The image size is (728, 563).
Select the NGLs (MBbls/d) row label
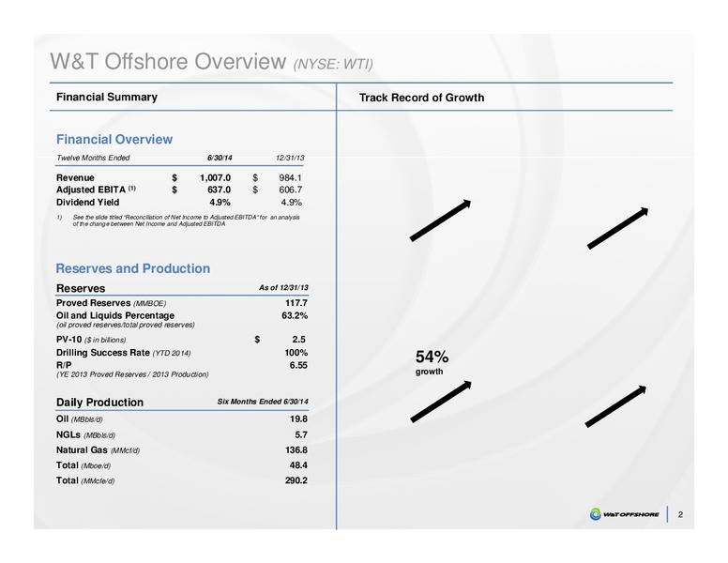tap(86, 434)
